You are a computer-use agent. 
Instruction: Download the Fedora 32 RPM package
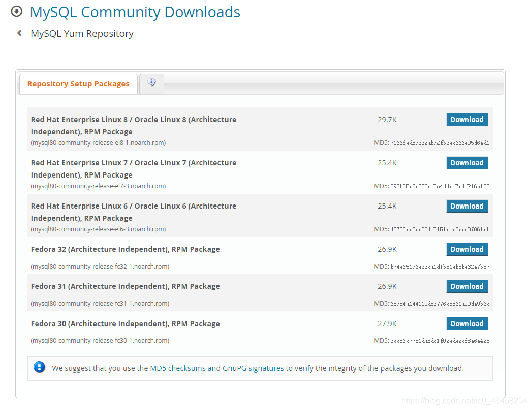(467, 249)
